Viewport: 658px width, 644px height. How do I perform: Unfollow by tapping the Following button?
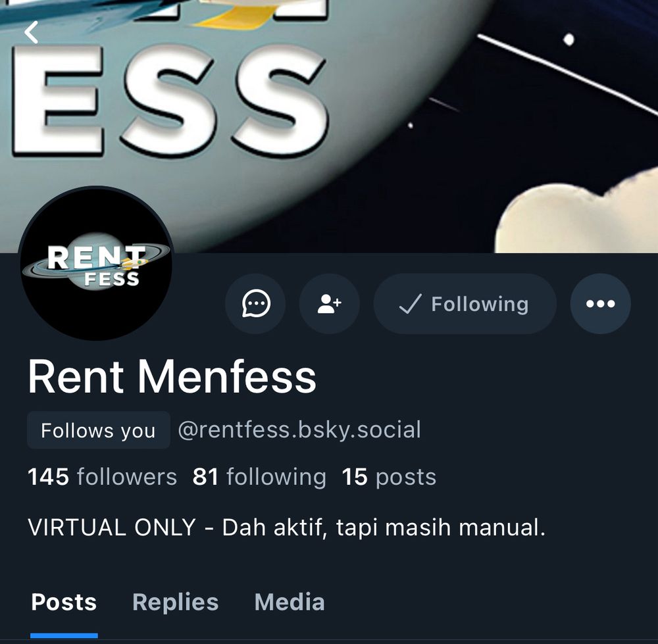click(465, 303)
